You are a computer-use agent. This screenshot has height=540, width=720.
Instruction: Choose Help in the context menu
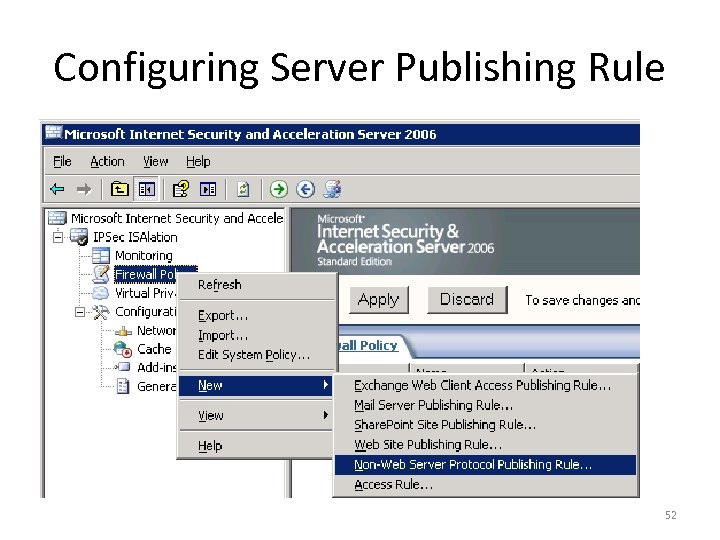tap(256, 446)
